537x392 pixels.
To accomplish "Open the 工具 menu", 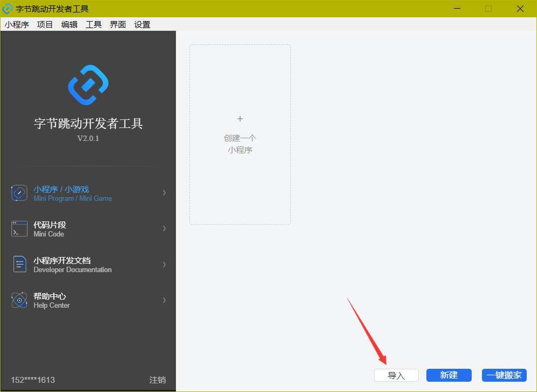I will pos(93,25).
